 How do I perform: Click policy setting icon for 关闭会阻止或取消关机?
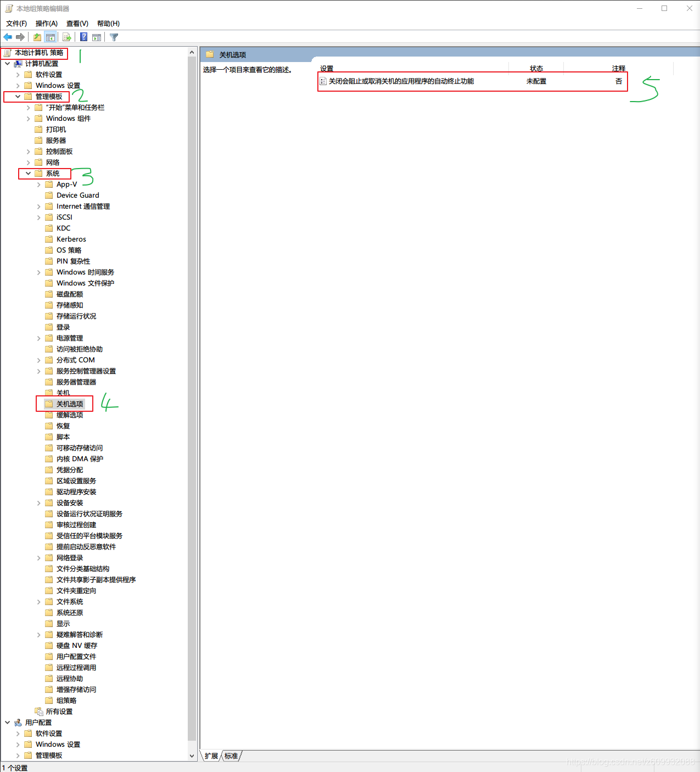click(323, 81)
